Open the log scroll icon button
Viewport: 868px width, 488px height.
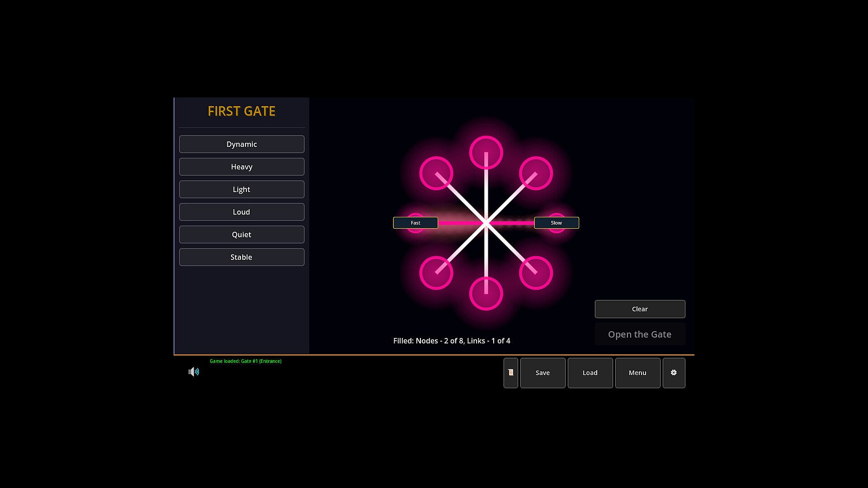coord(510,373)
